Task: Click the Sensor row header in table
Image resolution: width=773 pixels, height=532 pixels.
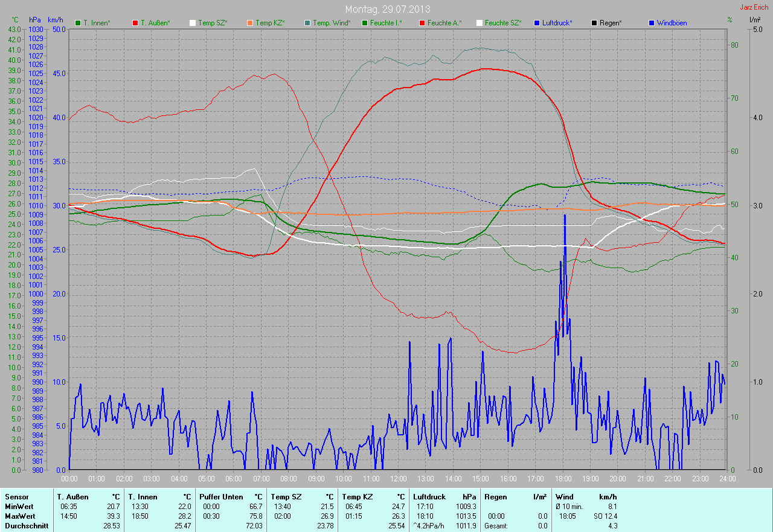Action: 16,497
